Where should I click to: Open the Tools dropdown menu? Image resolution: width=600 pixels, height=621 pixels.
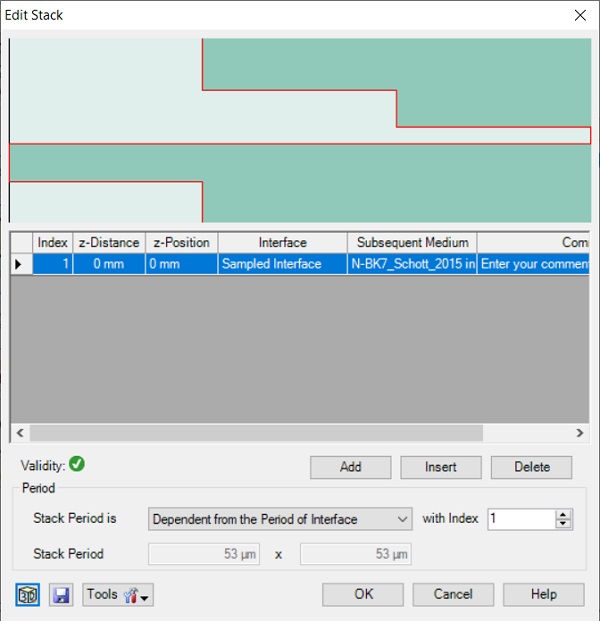(118, 594)
